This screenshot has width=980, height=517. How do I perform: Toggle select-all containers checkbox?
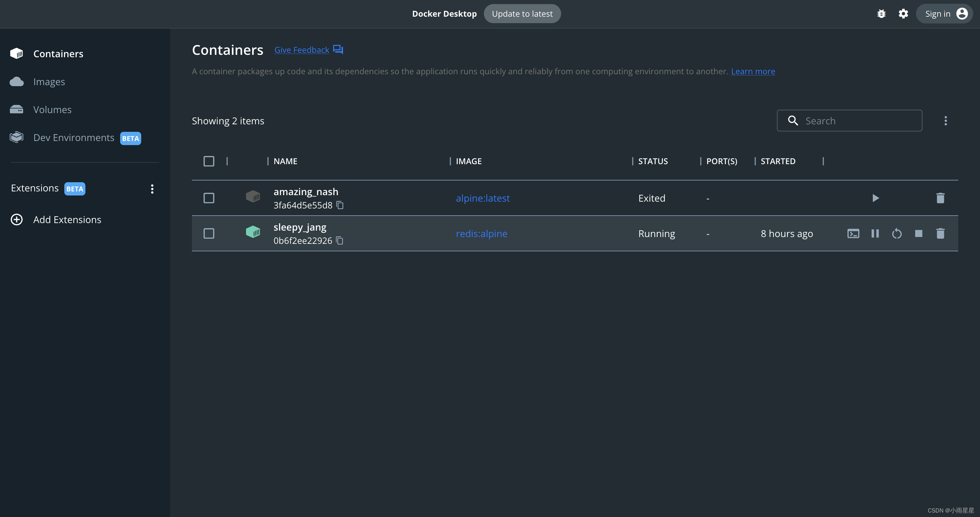click(x=209, y=161)
